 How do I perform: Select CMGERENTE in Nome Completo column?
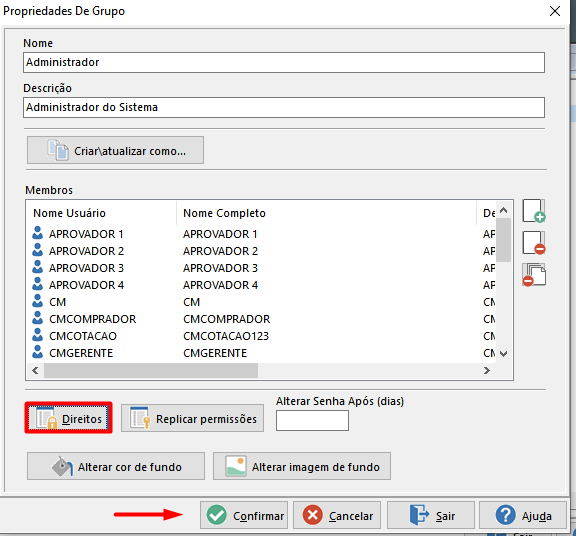215,353
